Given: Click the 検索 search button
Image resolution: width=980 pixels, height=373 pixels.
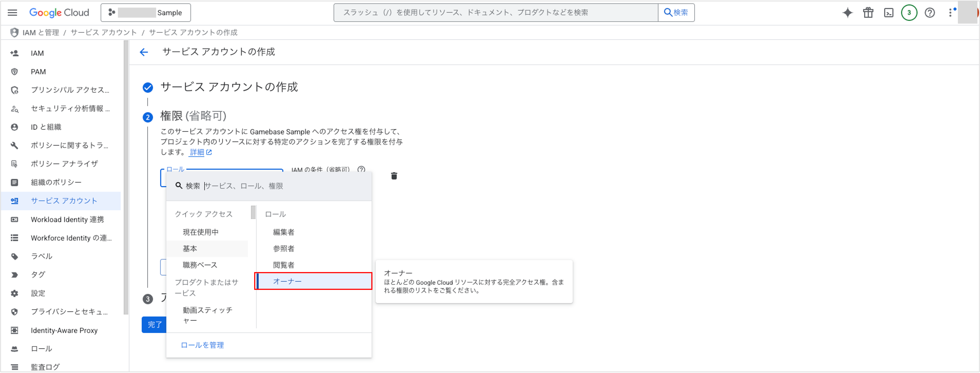Looking at the screenshot, I should (676, 12).
